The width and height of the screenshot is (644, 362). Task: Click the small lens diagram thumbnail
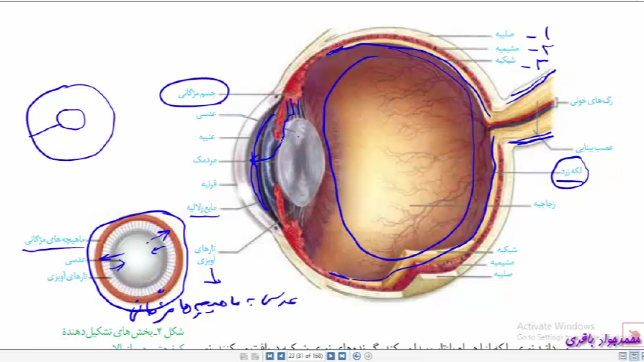click(x=139, y=258)
